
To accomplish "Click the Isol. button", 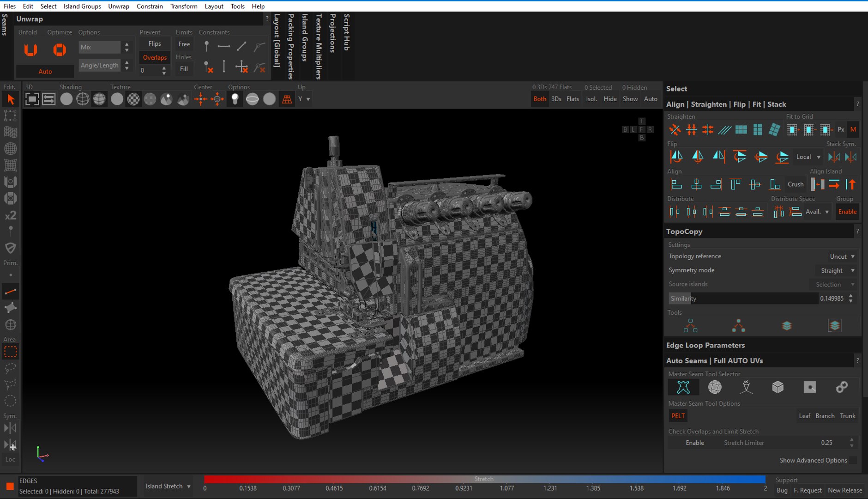I will click(591, 99).
